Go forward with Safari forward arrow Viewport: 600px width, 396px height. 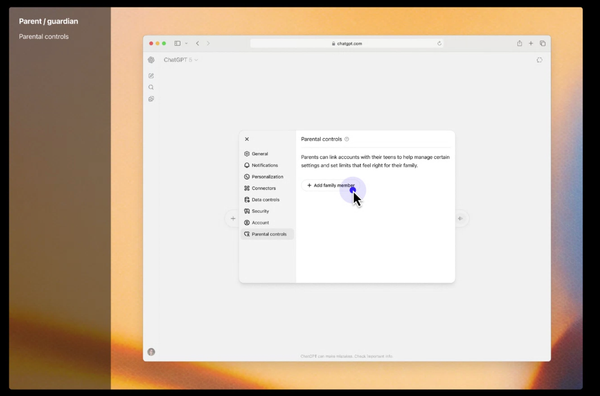click(x=208, y=43)
